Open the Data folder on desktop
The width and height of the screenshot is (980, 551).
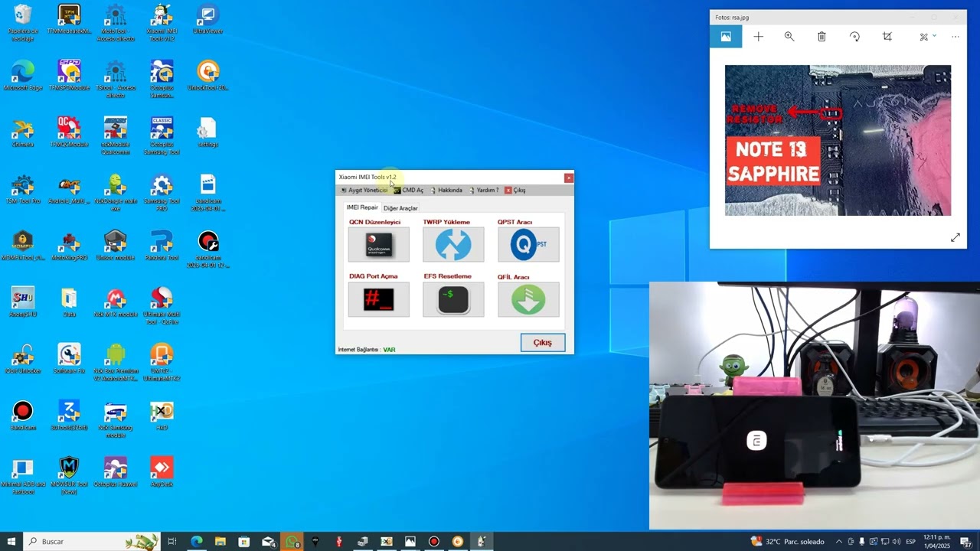(69, 302)
